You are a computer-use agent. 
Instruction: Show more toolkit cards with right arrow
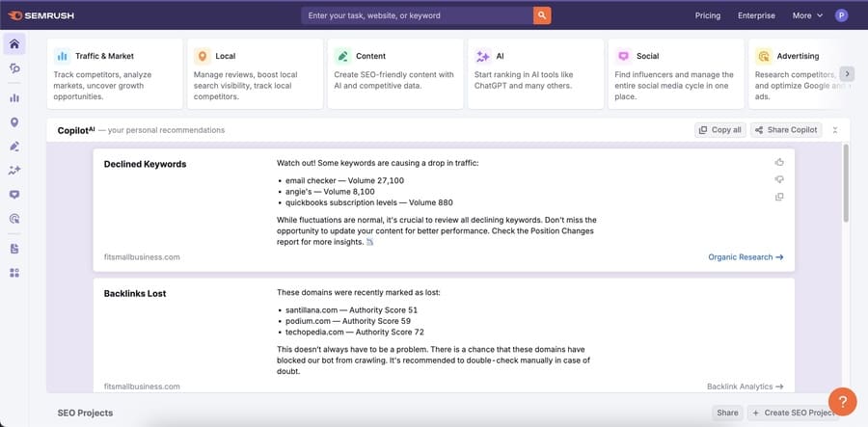(847, 73)
